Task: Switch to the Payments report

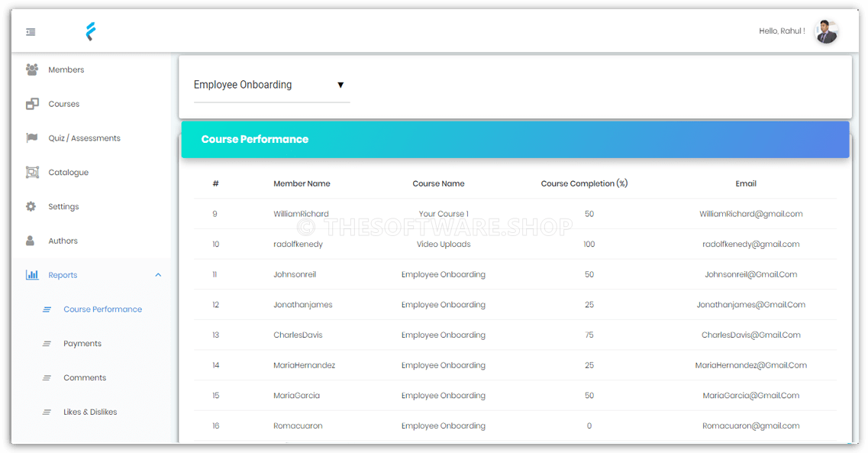Action: [82, 343]
